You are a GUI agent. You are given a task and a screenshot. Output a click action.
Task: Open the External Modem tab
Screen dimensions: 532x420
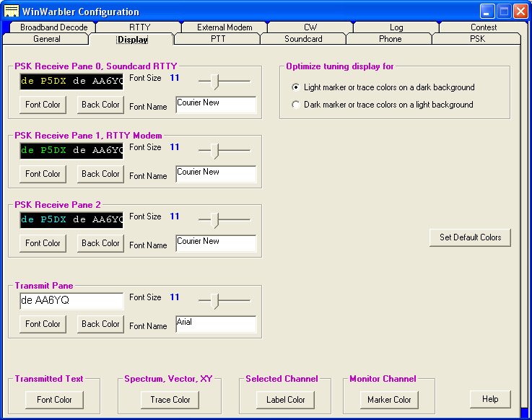224,27
